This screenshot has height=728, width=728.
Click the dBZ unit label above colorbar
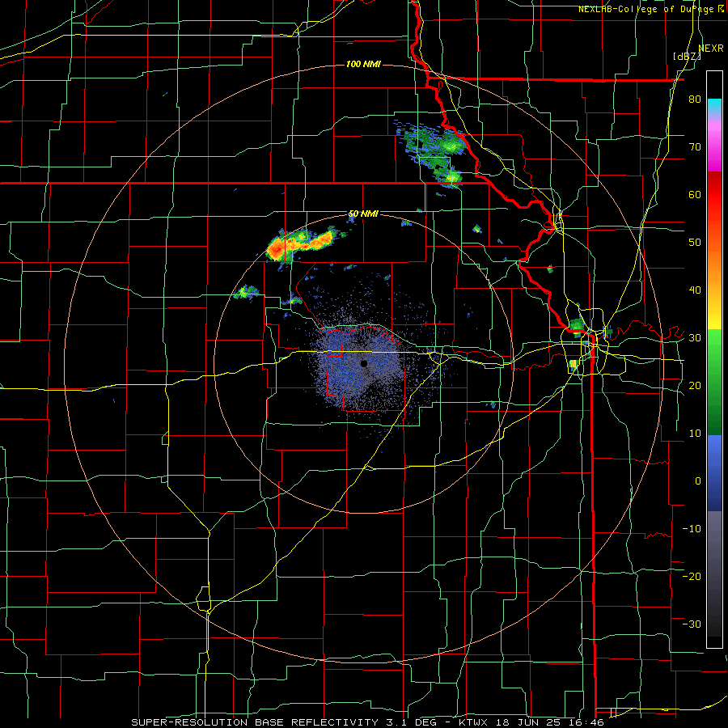[x=687, y=56]
